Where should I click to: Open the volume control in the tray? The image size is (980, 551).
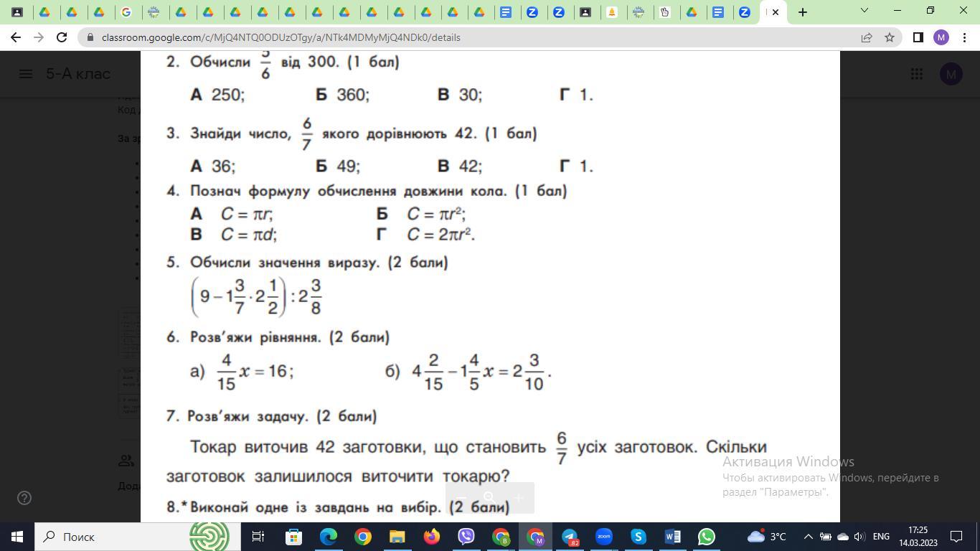(859, 537)
